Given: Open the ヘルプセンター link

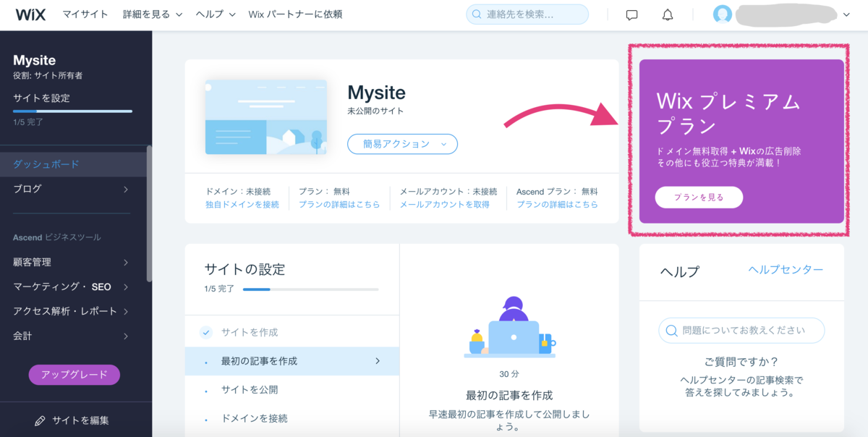Looking at the screenshot, I should pos(786,269).
